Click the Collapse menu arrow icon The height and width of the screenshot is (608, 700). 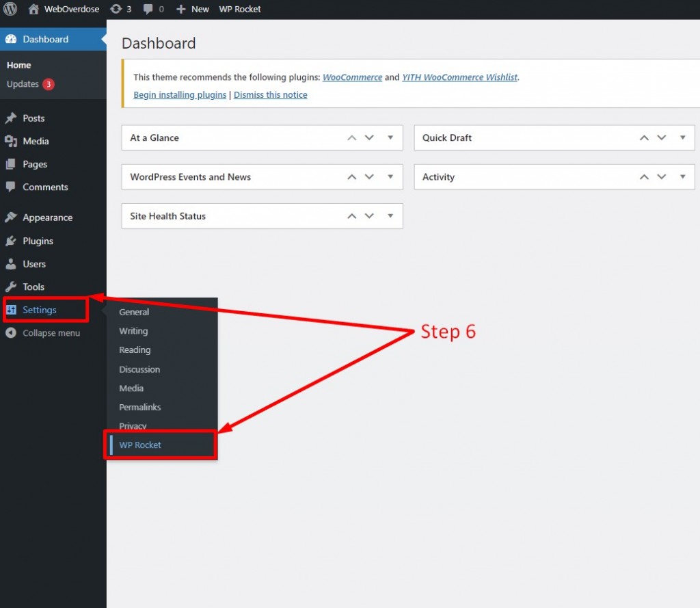click(11, 333)
